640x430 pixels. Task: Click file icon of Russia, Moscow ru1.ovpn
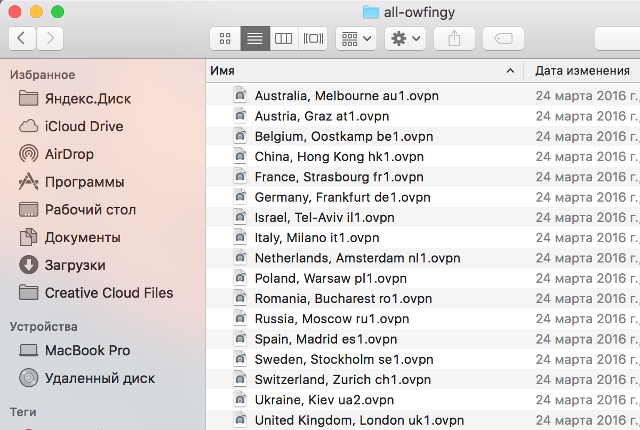click(x=240, y=318)
